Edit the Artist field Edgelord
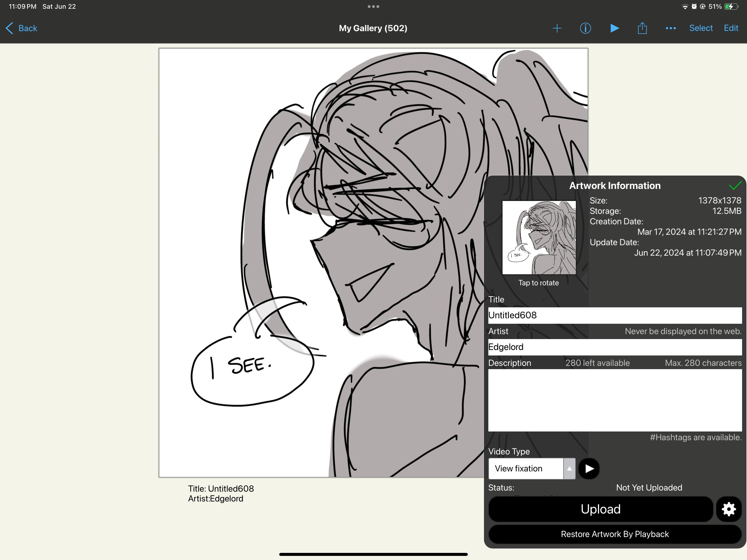Image resolution: width=747 pixels, height=560 pixels. [615, 347]
